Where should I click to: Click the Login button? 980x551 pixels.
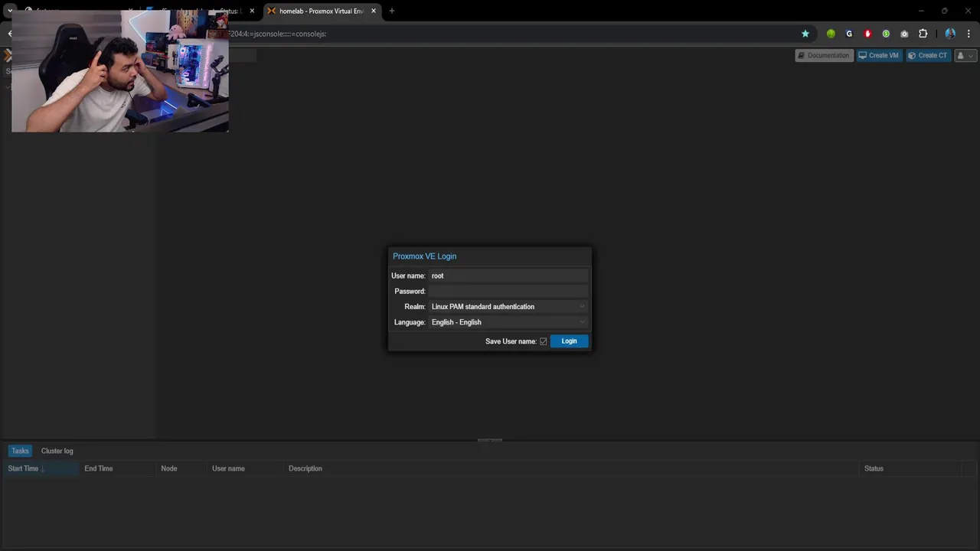coord(569,341)
